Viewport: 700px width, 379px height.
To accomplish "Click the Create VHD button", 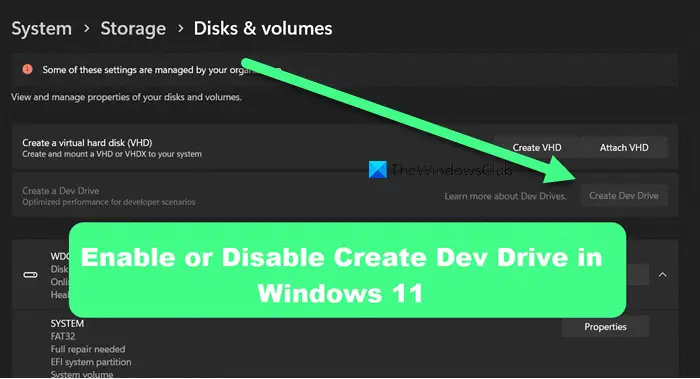I will point(537,147).
